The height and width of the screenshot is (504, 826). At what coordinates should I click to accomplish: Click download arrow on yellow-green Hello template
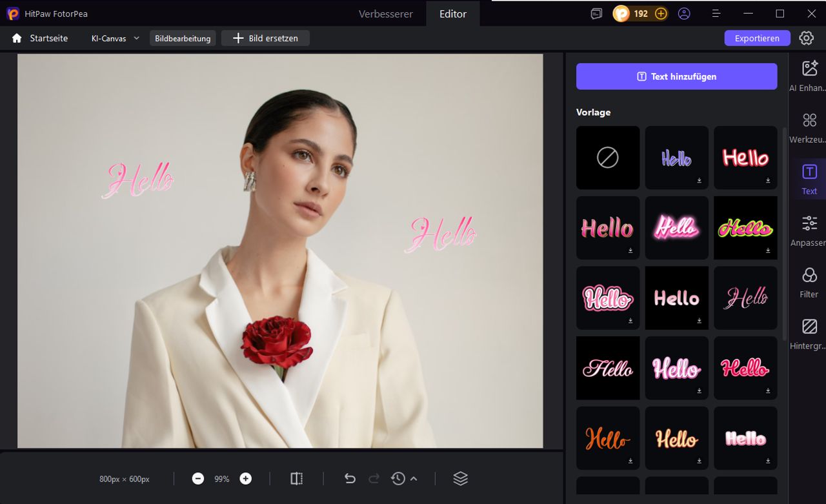coord(768,250)
